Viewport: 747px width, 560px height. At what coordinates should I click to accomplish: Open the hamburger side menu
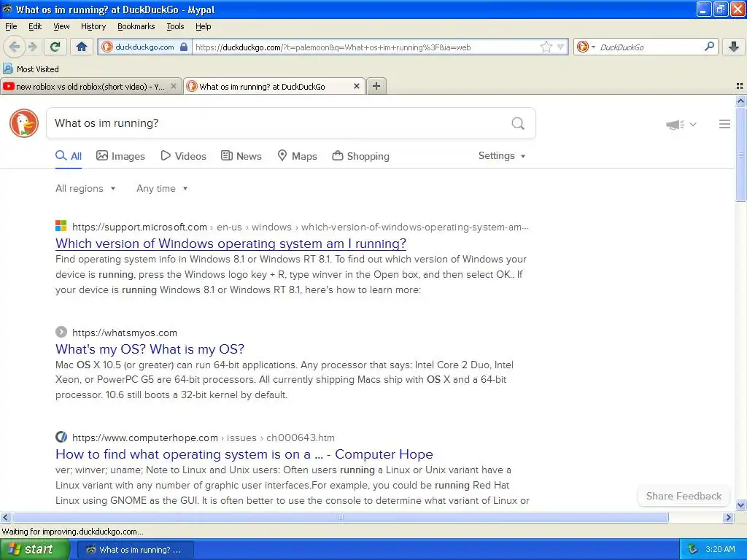(x=724, y=124)
